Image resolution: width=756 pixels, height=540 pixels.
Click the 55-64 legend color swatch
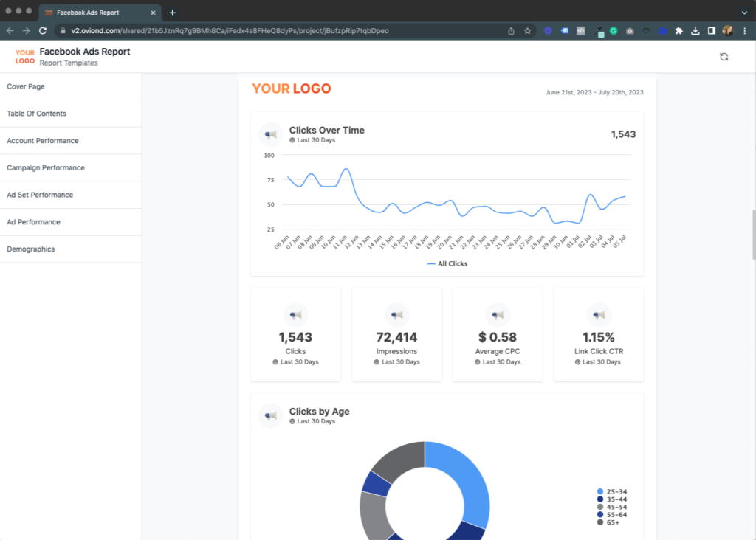[x=599, y=515]
